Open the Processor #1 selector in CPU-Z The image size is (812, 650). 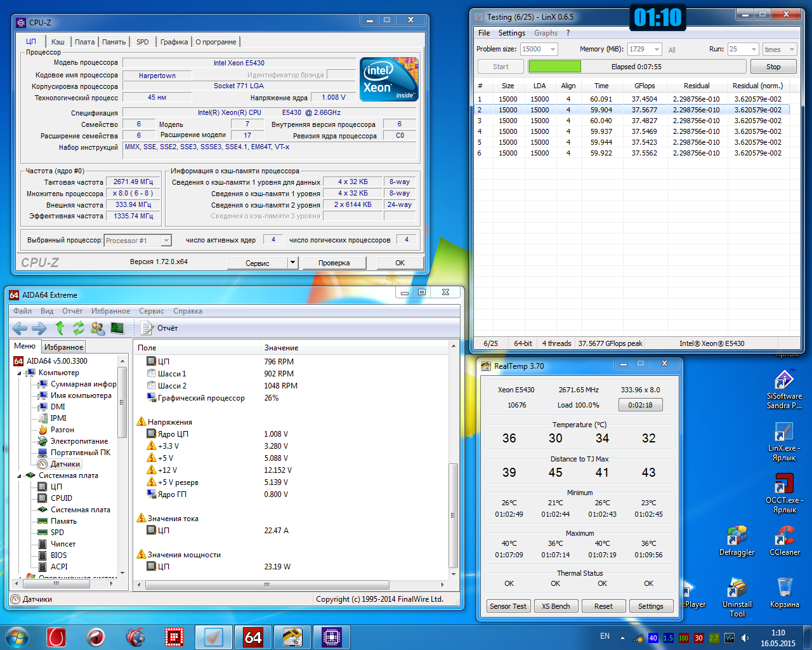tap(138, 241)
